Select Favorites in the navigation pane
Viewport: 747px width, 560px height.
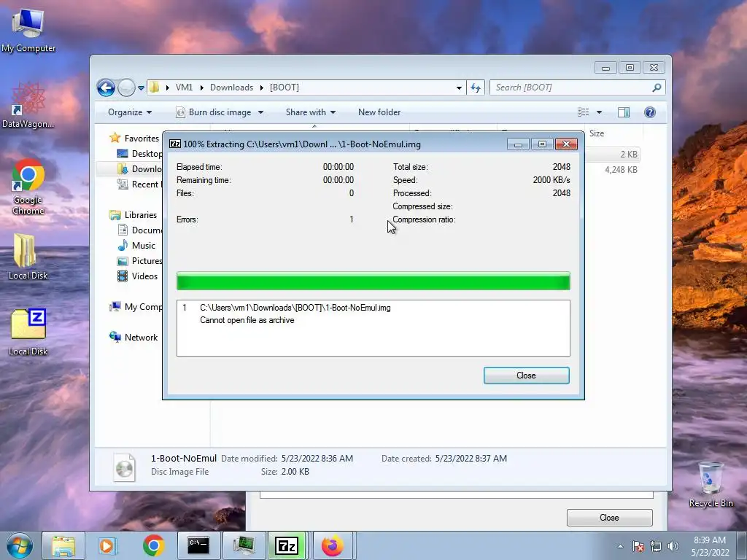pyautogui.click(x=135, y=138)
